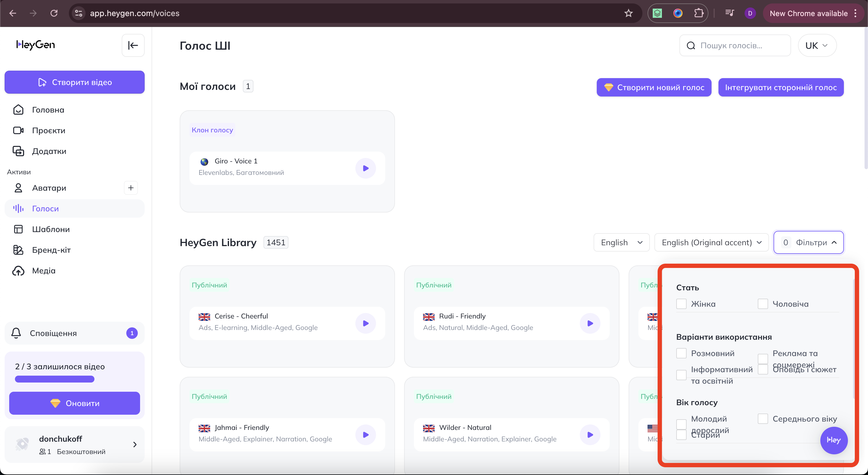
Task: Expand the donchukoff account menu
Action: tap(135, 444)
